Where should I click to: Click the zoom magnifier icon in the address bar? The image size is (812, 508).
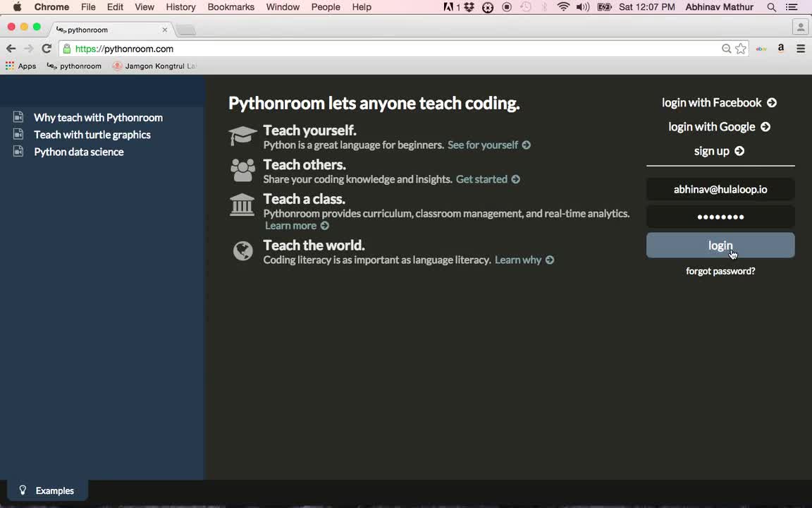click(727, 49)
